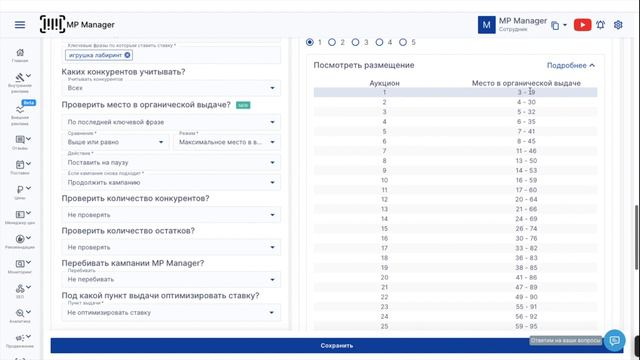The width and height of the screenshot is (640, 360).
Task: Click the page vertical scrollbar
Action: pyautogui.click(x=636, y=237)
